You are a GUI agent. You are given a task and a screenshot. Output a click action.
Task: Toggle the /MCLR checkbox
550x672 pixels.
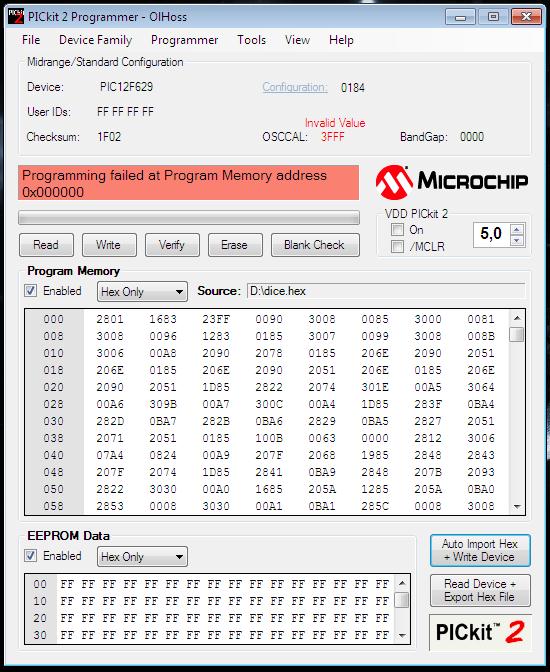tap(397, 247)
